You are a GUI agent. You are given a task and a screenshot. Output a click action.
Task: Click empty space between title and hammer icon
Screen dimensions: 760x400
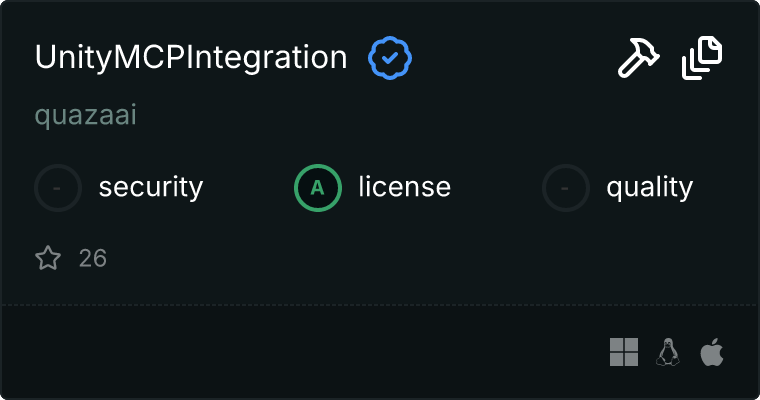coord(510,58)
